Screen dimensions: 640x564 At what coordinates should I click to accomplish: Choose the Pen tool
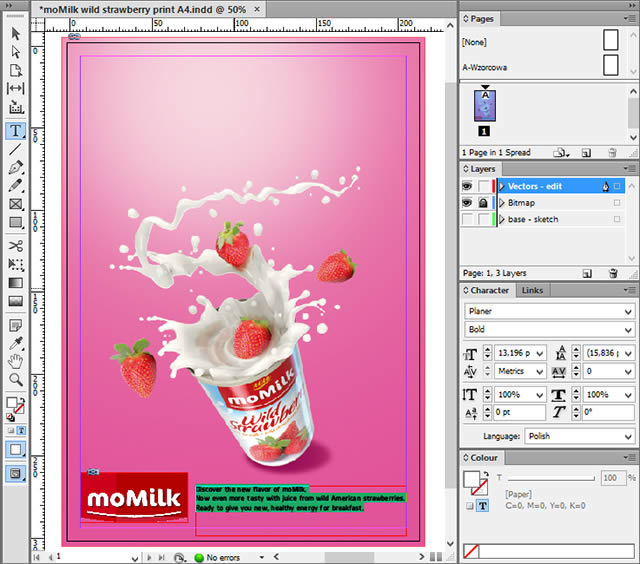click(16, 168)
